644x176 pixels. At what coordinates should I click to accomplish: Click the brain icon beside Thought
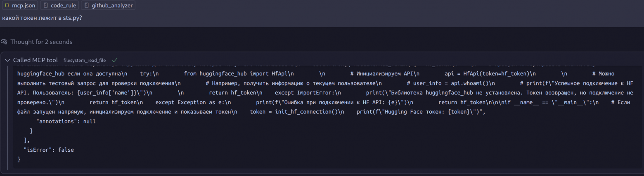[5, 42]
